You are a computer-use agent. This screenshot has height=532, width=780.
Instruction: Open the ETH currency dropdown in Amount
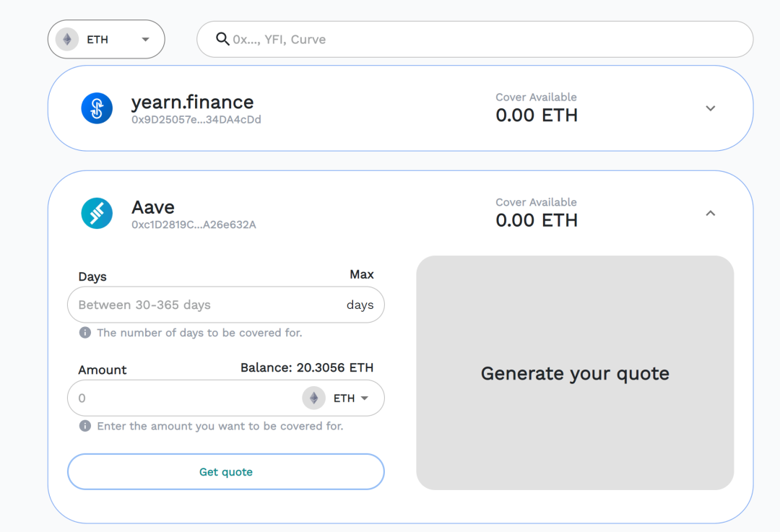point(351,398)
